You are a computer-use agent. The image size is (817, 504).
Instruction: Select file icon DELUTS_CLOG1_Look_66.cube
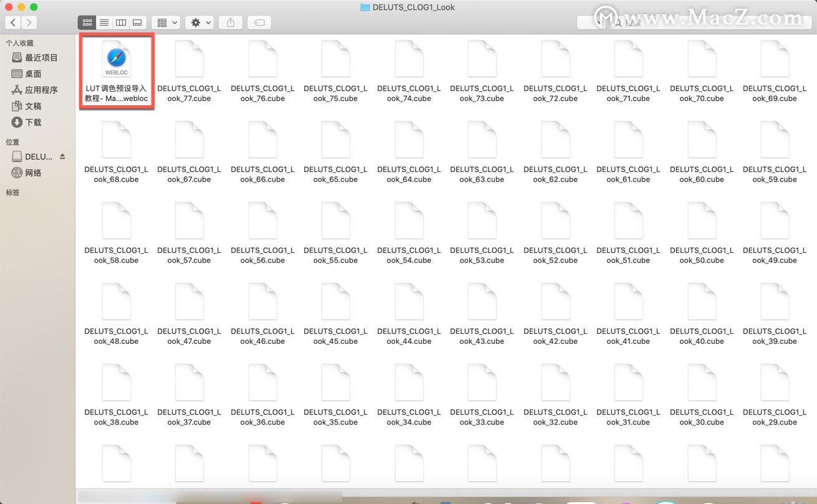(x=263, y=141)
